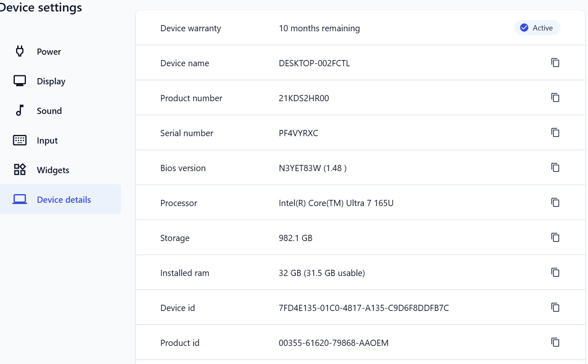Open the Display settings section
The width and height of the screenshot is (588, 364).
(x=60, y=81)
